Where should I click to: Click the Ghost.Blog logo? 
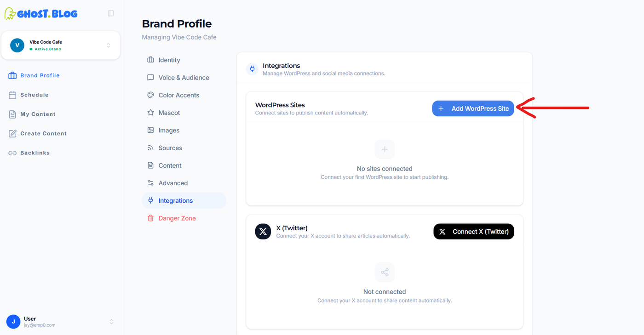[x=41, y=13]
